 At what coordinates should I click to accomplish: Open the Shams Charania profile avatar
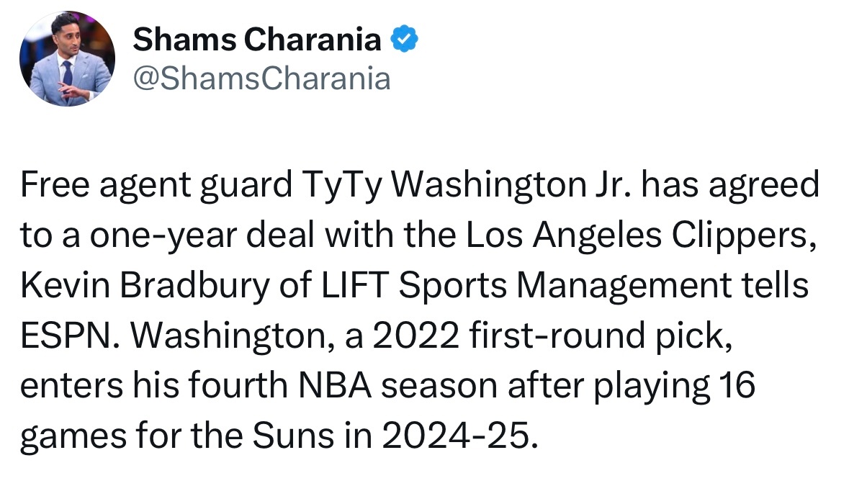pos(67,58)
